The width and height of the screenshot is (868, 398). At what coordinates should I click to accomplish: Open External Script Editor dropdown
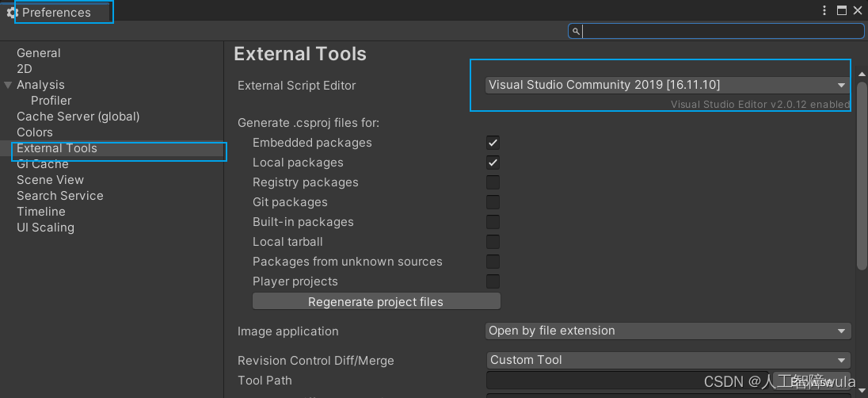point(667,85)
